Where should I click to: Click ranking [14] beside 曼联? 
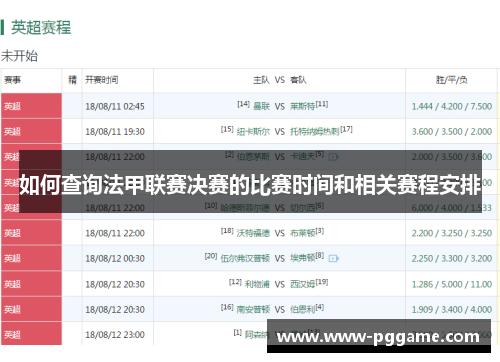coord(243,104)
